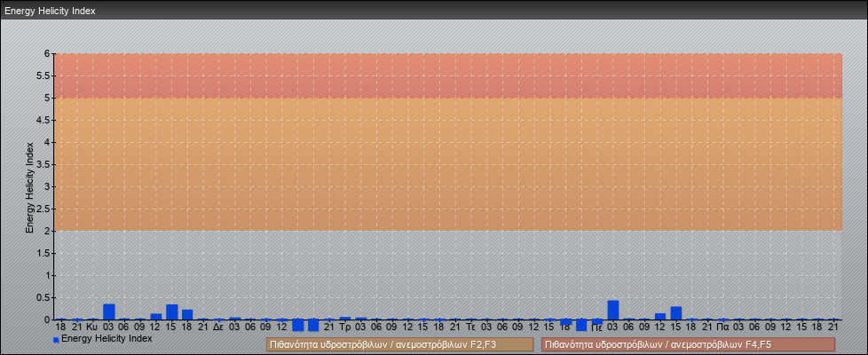Image resolution: width=868 pixels, height=355 pixels.
Task: Click the bar at 15 after Κυ
Action: [171, 312]
